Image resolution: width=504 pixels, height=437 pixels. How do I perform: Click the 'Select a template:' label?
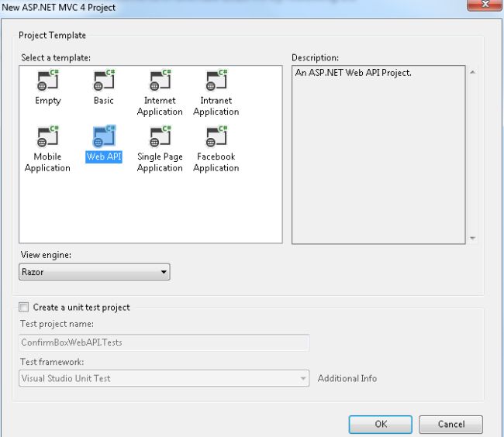coord(56,58)
